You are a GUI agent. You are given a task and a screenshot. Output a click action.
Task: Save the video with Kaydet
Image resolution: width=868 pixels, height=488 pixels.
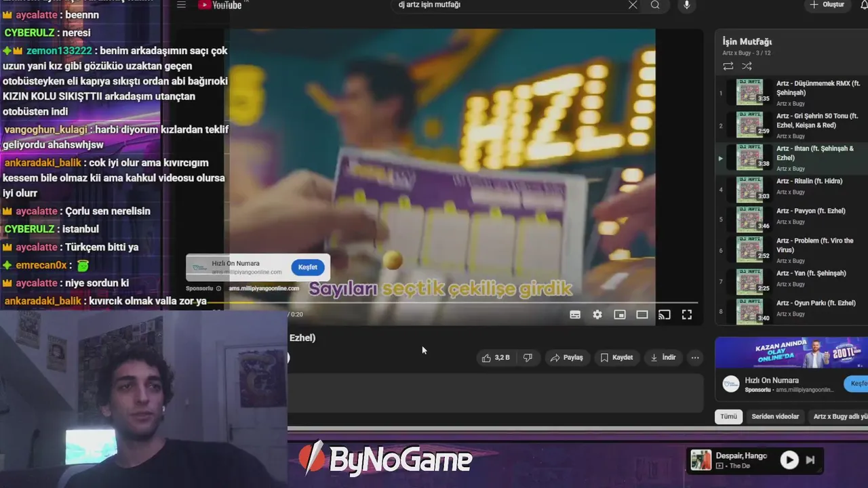[616, 358]
